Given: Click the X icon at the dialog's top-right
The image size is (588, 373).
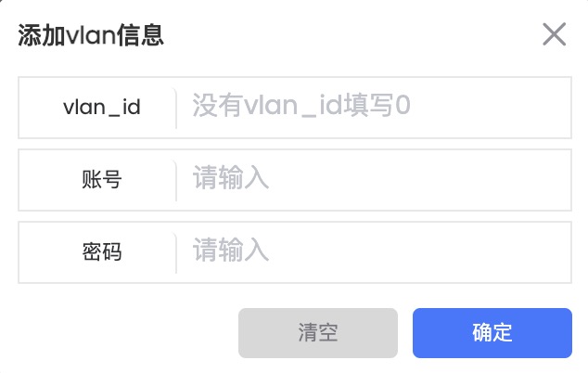Looking at the screenshot, I should (554, 35).
